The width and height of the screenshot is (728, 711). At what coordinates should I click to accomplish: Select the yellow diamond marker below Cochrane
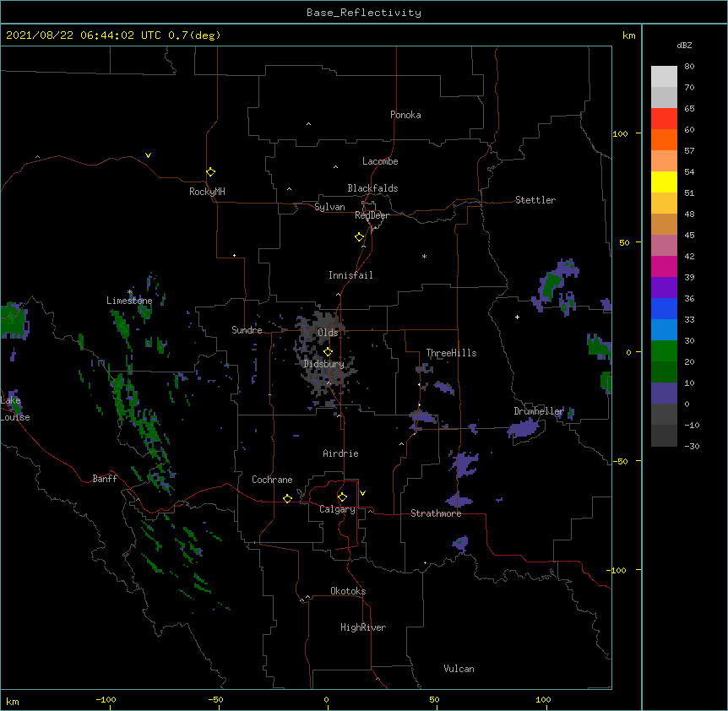click(x=287, y=498)
